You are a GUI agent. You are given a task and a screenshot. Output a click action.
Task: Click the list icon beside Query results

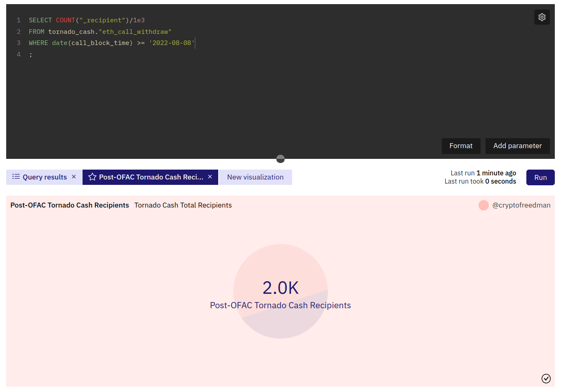[16, 177]
